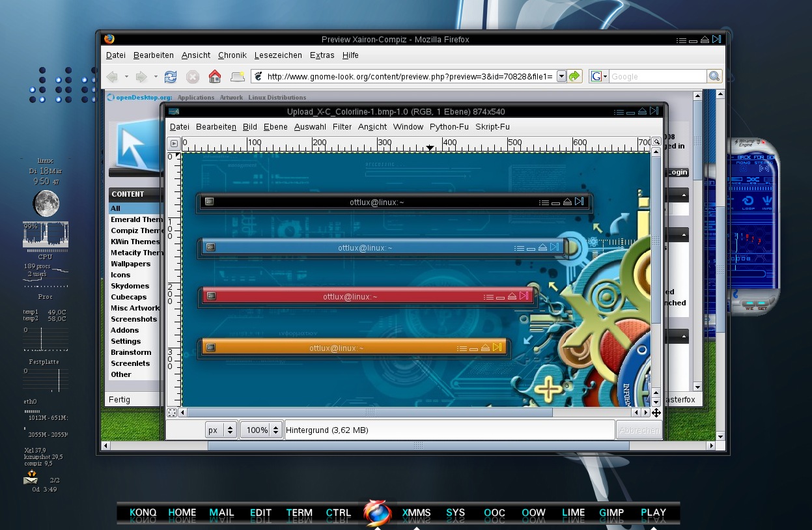Screen dimensions: 812x530
Task: Open the GIMP Ebene menu
Action: 275,127
